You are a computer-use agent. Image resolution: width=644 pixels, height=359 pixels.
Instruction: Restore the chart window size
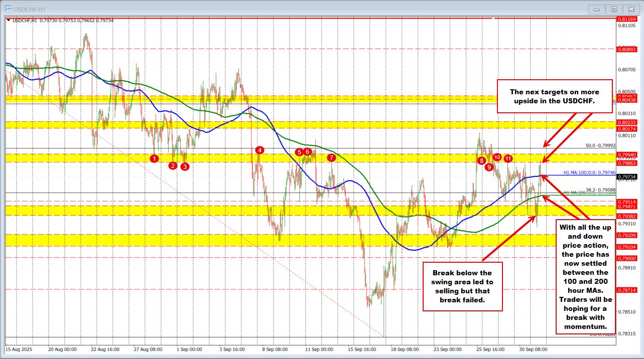613,9
